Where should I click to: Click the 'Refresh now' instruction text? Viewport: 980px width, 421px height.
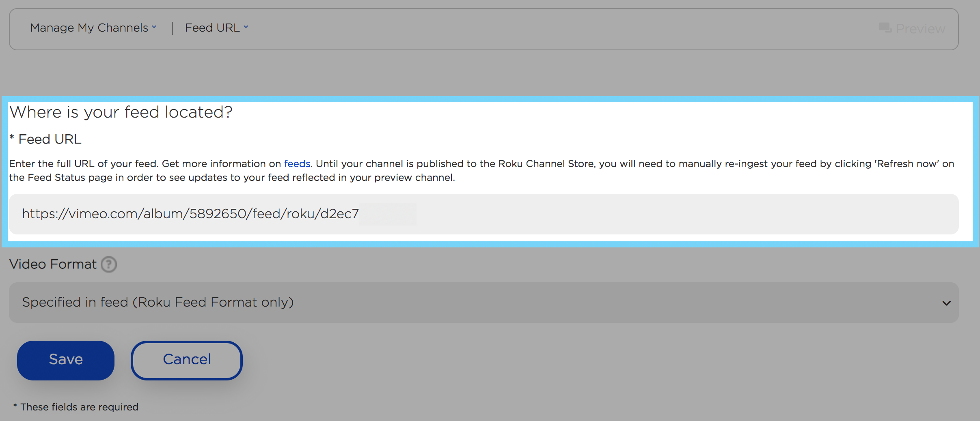coord(907,164)
